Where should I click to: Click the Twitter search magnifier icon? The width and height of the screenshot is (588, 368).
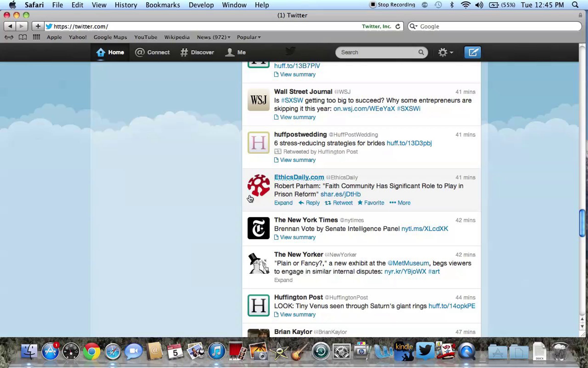421,52
